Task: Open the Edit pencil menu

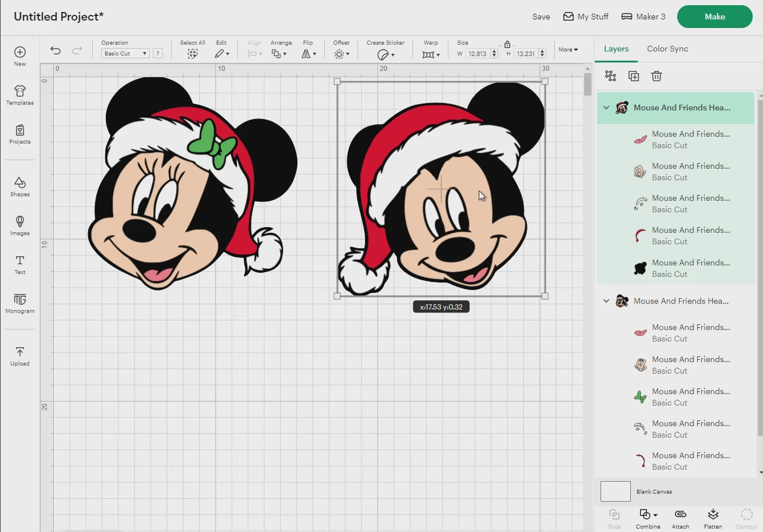Action: click(x=222, y=53)
